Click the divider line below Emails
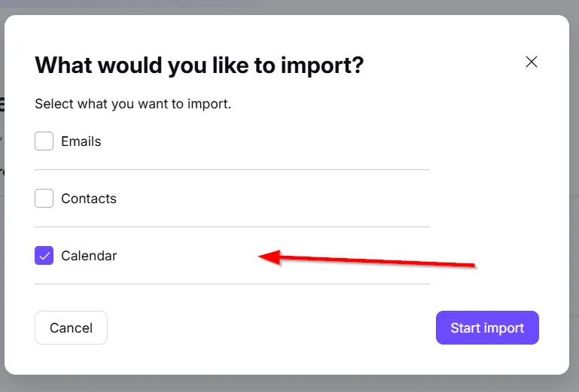Viewport: 579px width, 392px height. [x=232, y=170]
